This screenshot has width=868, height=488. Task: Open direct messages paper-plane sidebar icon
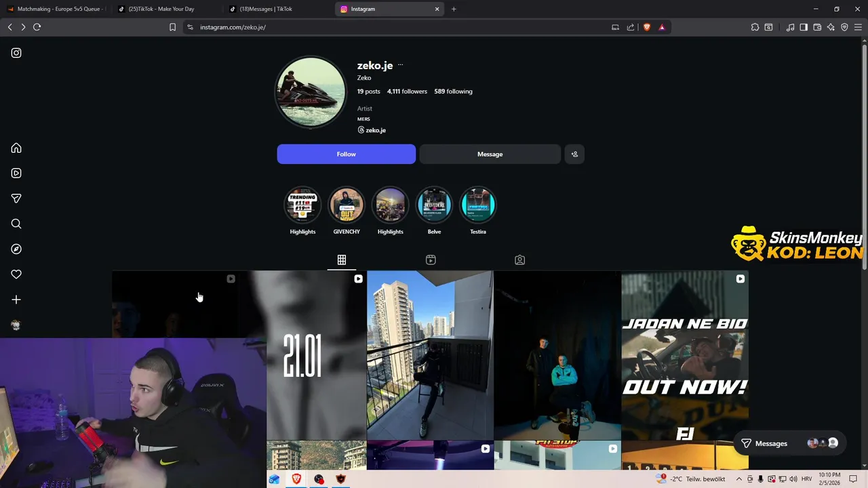(16, 199)
